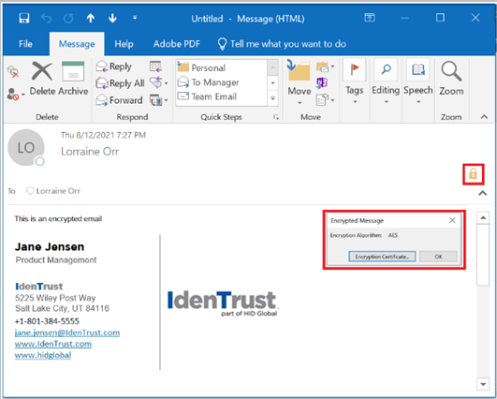Click sender name Lorraine Orr heading

[90, 152]
